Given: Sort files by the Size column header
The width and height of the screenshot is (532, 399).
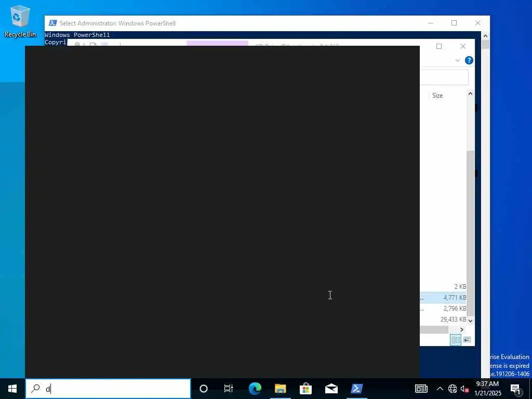Looking at the screenshot, I should (x=437, y=96).
